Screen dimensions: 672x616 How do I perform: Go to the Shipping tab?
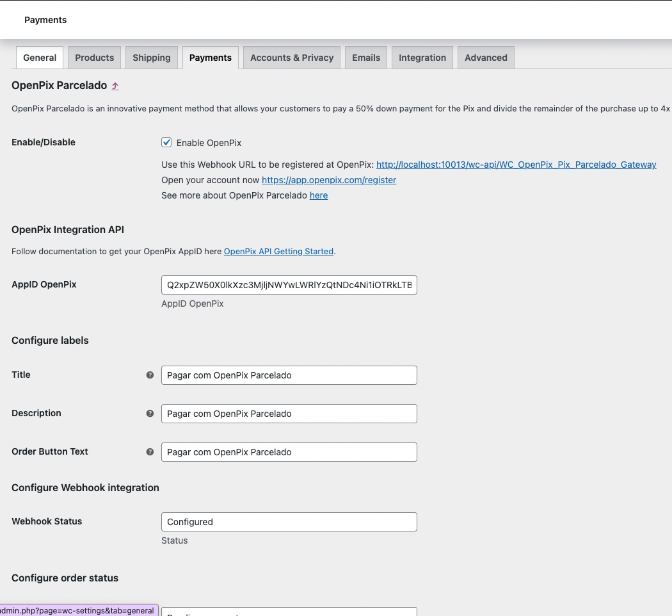(x=152, y=58)
